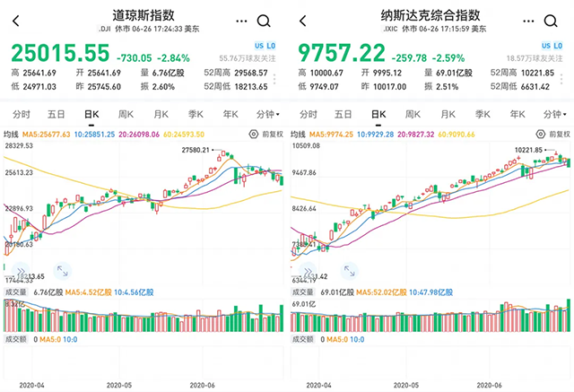Tap the 10221.85 high marker on 纳斯达克 chart
Viewport: 574px width, 392px height.
coord(528,150)
